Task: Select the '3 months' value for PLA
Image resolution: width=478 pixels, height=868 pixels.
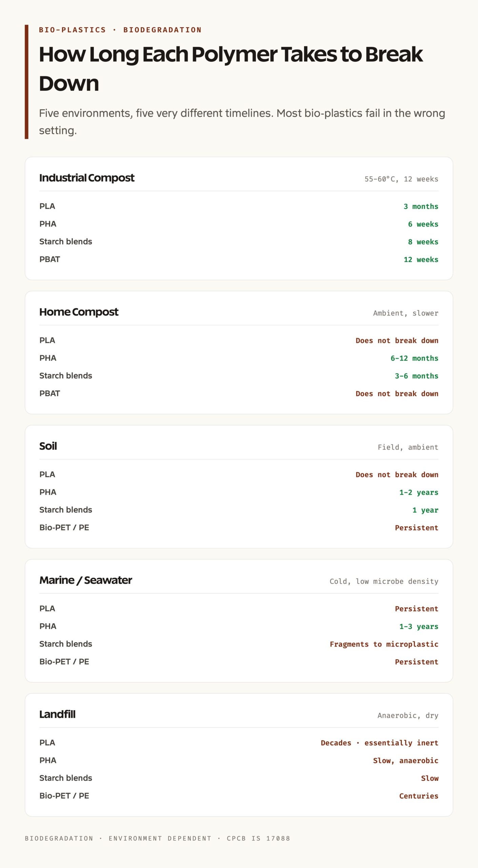Action: [421, 206]
